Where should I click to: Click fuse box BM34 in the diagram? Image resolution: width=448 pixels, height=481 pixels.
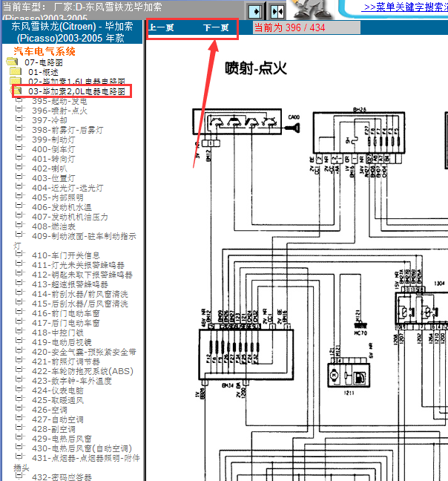pos(246,355)
